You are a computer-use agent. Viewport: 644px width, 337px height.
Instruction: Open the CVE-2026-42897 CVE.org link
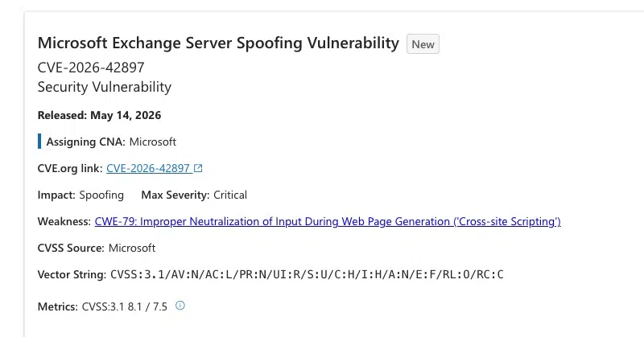tap(148, 168)
